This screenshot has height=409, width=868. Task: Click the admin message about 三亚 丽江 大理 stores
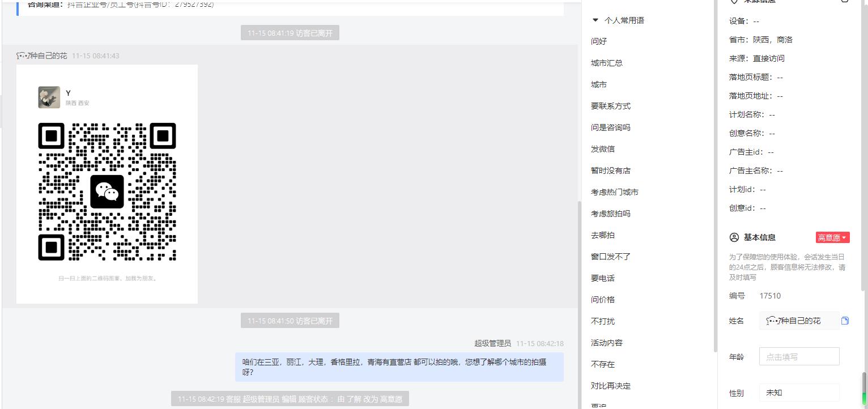(399, 367)
